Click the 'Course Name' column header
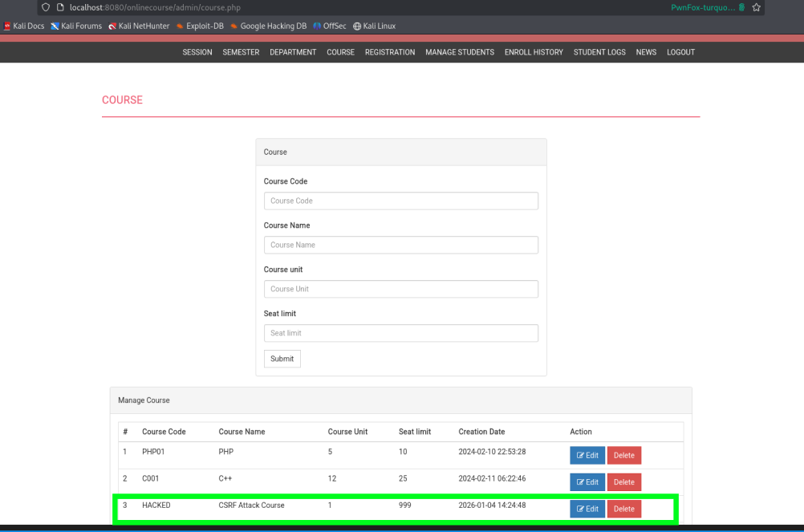804x532 pixels. [242, 432]
